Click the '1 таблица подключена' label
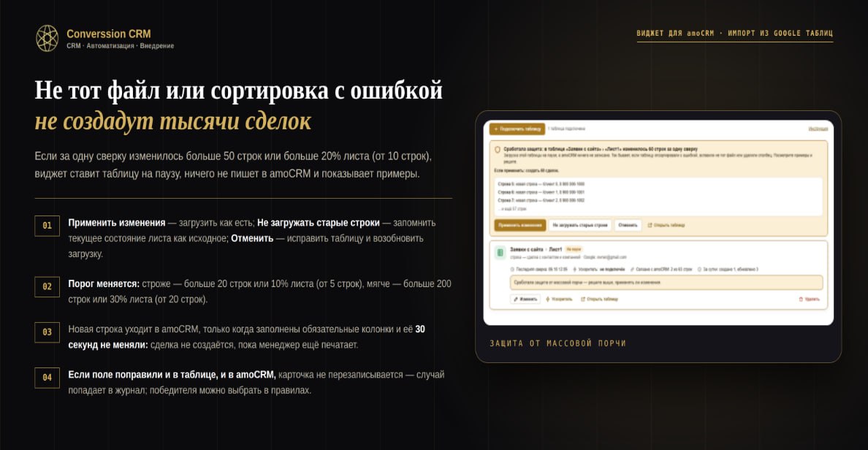 click(x=566, y=129)
